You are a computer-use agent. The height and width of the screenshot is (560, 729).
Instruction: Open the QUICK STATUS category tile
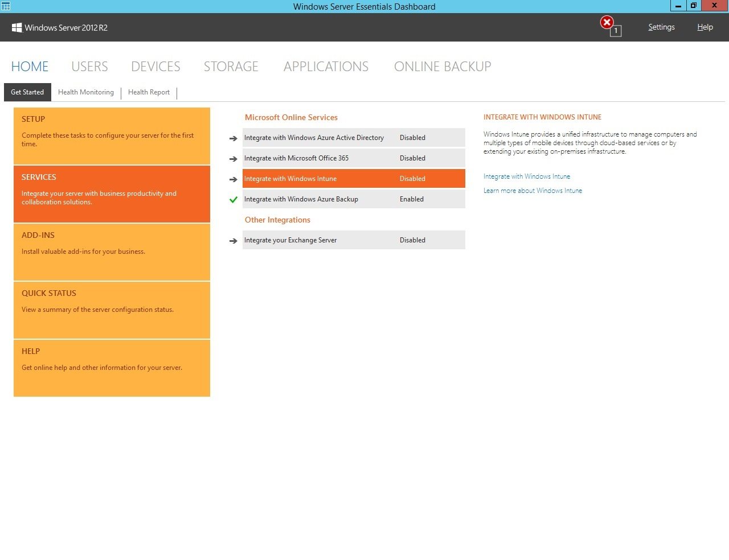pyautogui.click(x=112, y=310)
